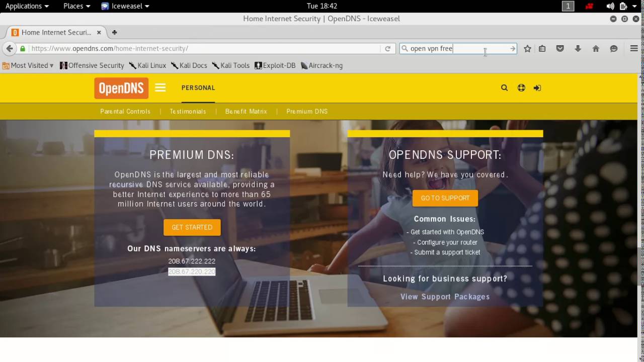Open Configure your router link
644x362 pixels.
click(x=447, y=242)
